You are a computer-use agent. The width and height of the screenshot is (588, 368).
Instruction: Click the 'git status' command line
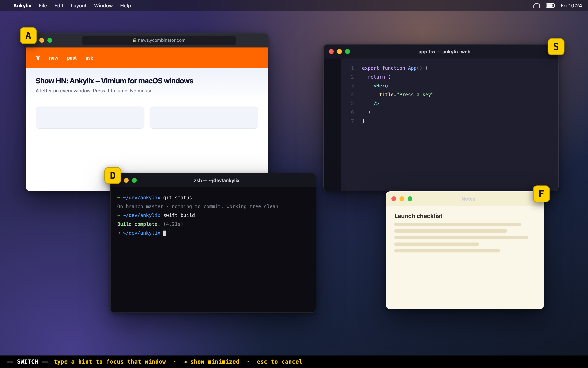pyautogui.click(x=155, y=198)
